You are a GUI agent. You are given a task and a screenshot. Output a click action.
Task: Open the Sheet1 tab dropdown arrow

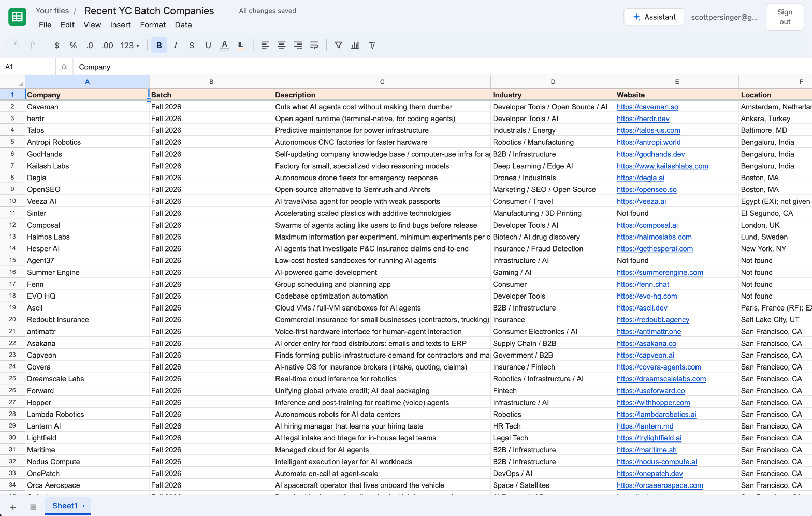click(x=83, y=506)
